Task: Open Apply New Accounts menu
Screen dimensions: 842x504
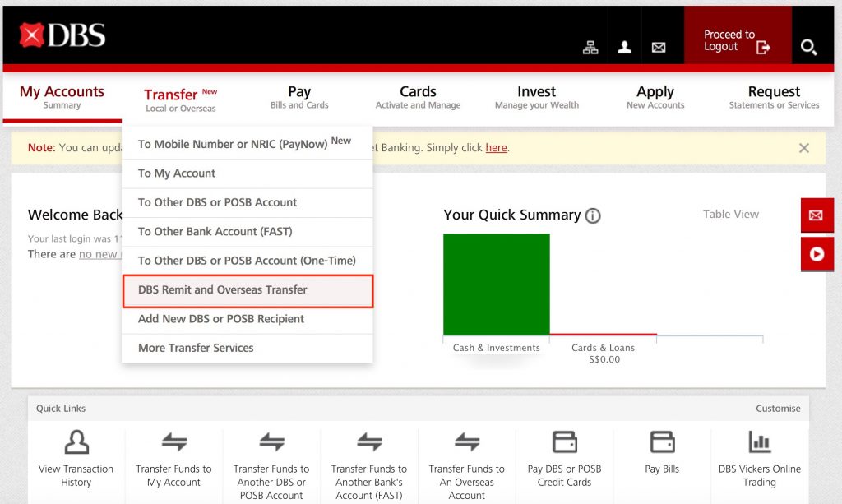Action: 655,97
